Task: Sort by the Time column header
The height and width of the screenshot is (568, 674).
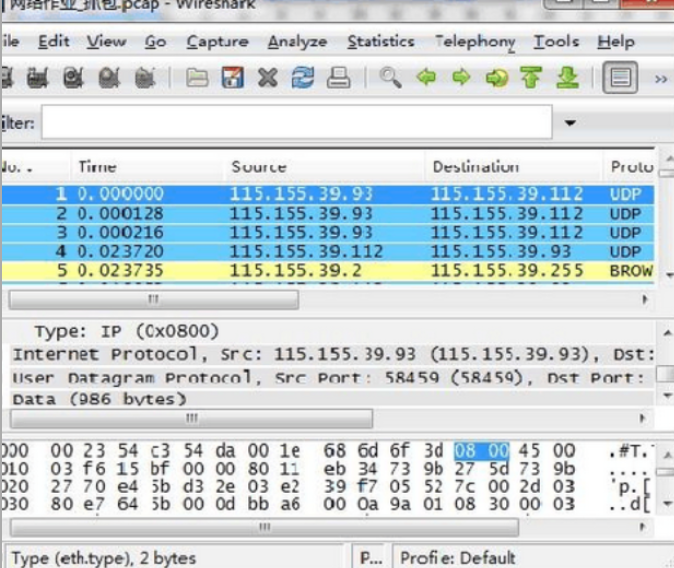Action: [147, 167]
